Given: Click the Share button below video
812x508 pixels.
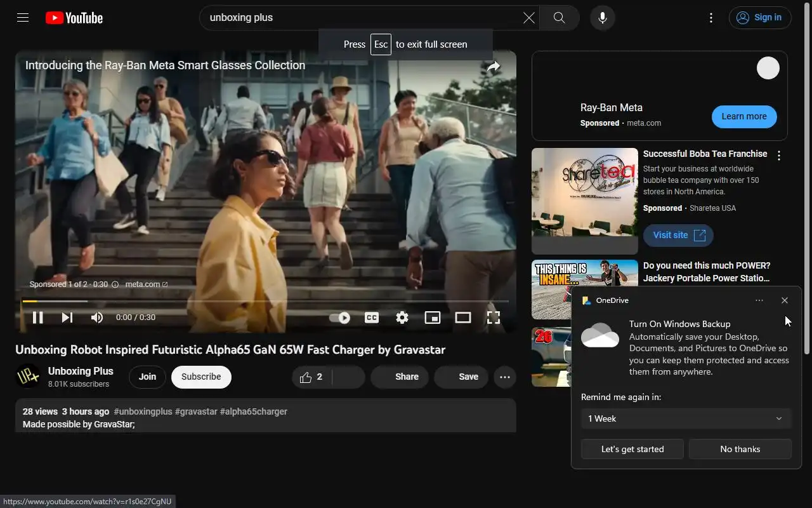Looking at the screenshot, I should pos(398,377).
